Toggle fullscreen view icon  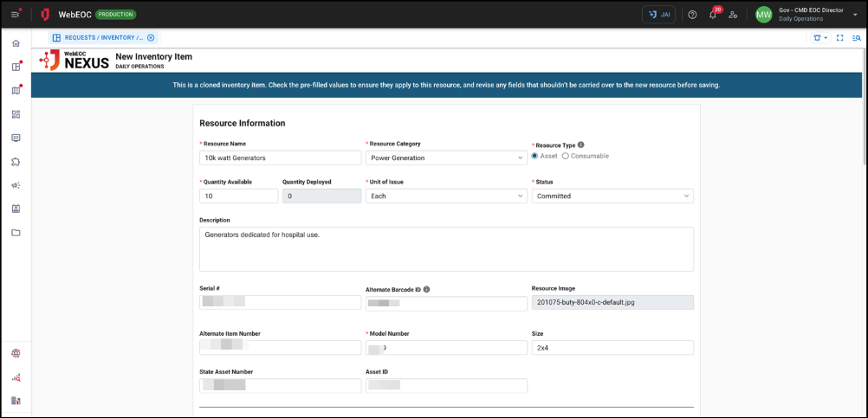(839, 38)
